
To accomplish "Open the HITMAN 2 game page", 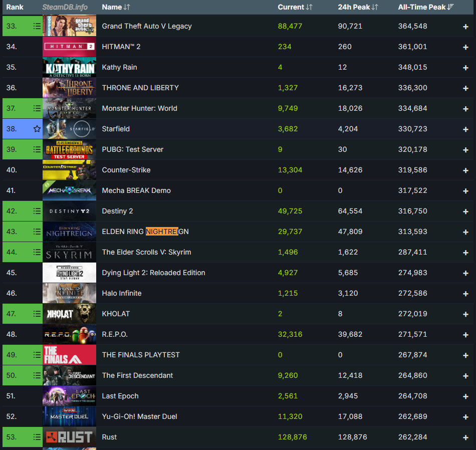I will [121, 47].
